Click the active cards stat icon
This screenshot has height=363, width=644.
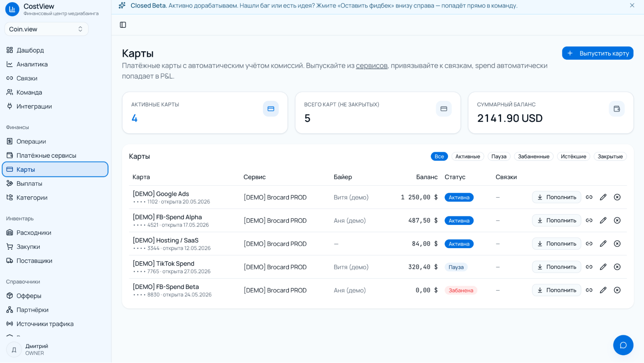[x=271, y=109]
